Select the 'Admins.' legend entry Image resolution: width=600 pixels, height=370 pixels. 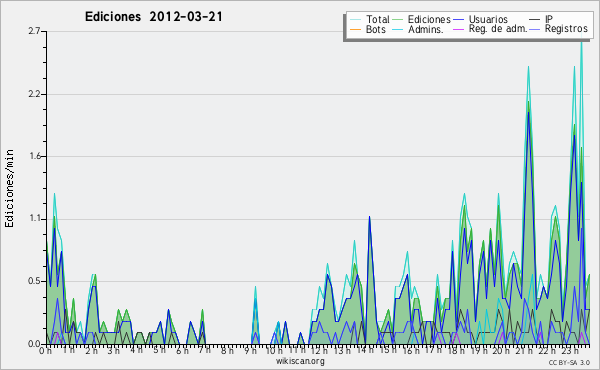(418, 29)
